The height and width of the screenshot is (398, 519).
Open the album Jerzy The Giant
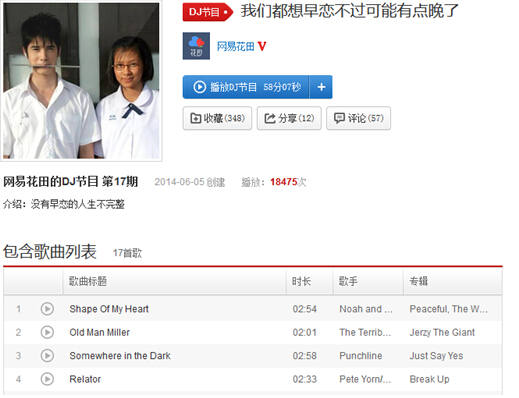point(442,332)
